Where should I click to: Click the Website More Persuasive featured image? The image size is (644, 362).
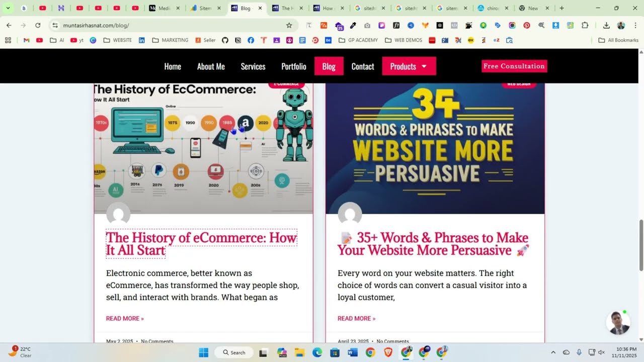[x=435, y=148]
